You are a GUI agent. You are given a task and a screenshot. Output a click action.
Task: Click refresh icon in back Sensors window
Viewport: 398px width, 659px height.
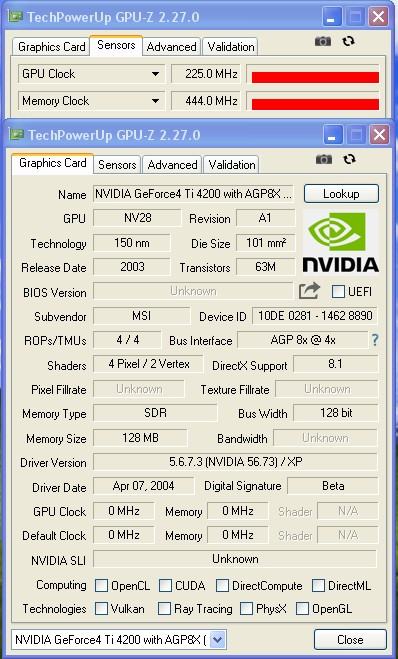(x=348, y=41)
